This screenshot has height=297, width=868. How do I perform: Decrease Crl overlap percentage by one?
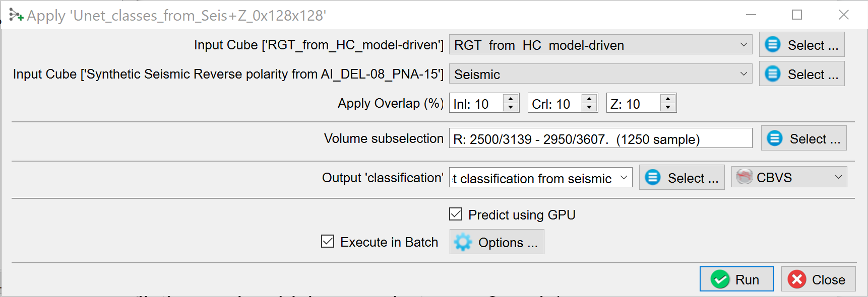pyautogui.click(x=589, y=108)
